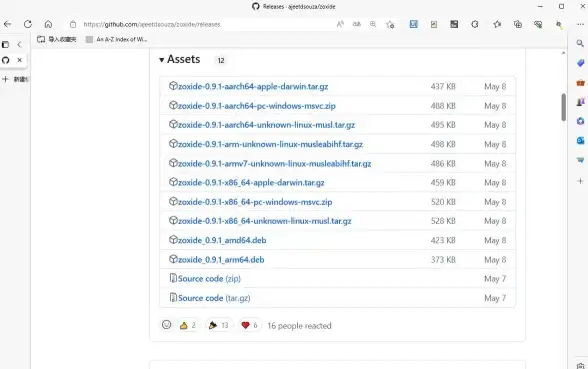Click the May 7 date for Source code (zip)
The image size is (588, 369).
pyautogui.click(x=495, y=279)
